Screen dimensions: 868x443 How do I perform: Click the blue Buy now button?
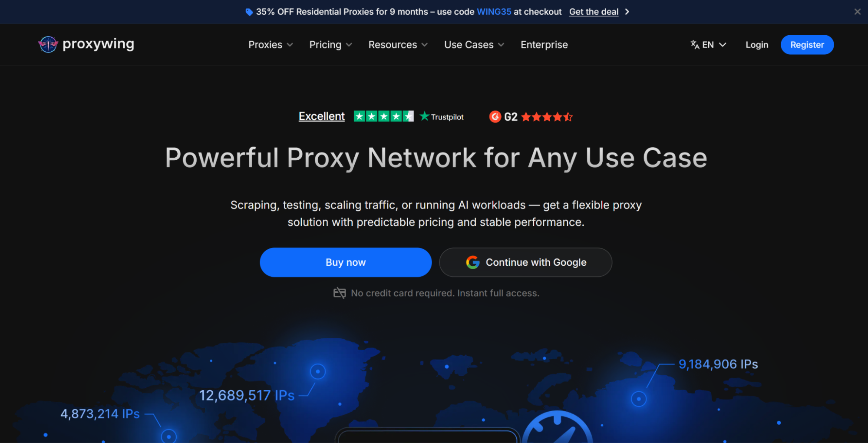click(346, 262)
